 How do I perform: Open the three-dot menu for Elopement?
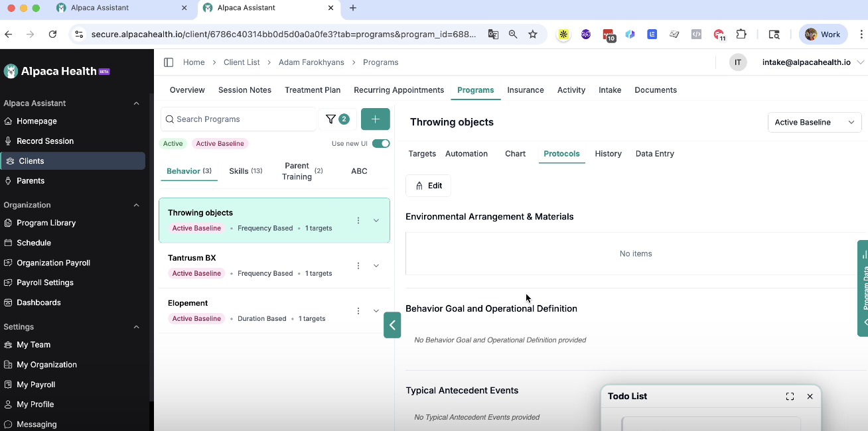point(358,311)
